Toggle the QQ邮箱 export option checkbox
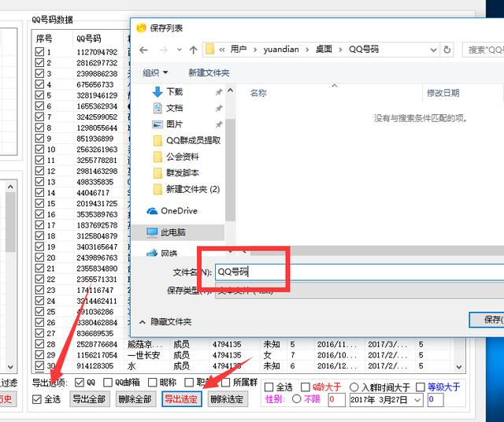 tap(108, 383)
